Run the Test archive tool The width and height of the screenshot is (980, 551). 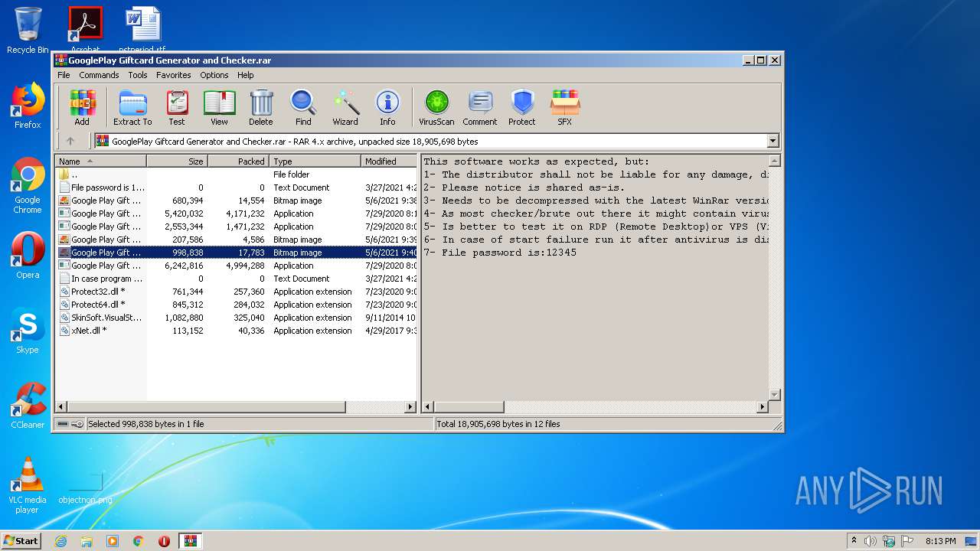click(x=177, y=107)
